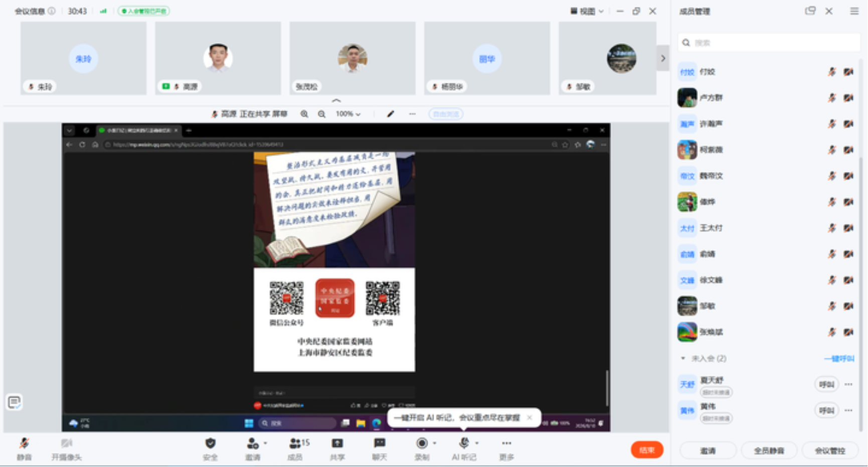Open the 视图 view layout dropdown

587,11
